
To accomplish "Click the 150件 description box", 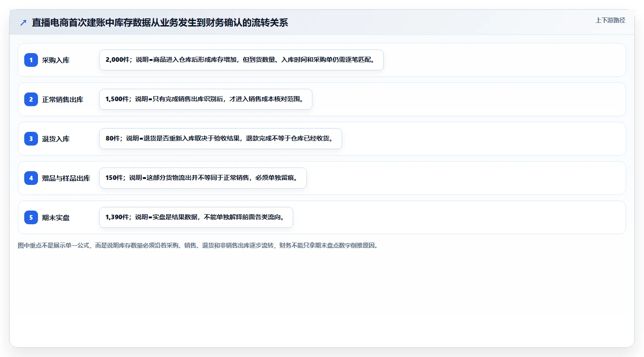I will [x=203, y=178].
